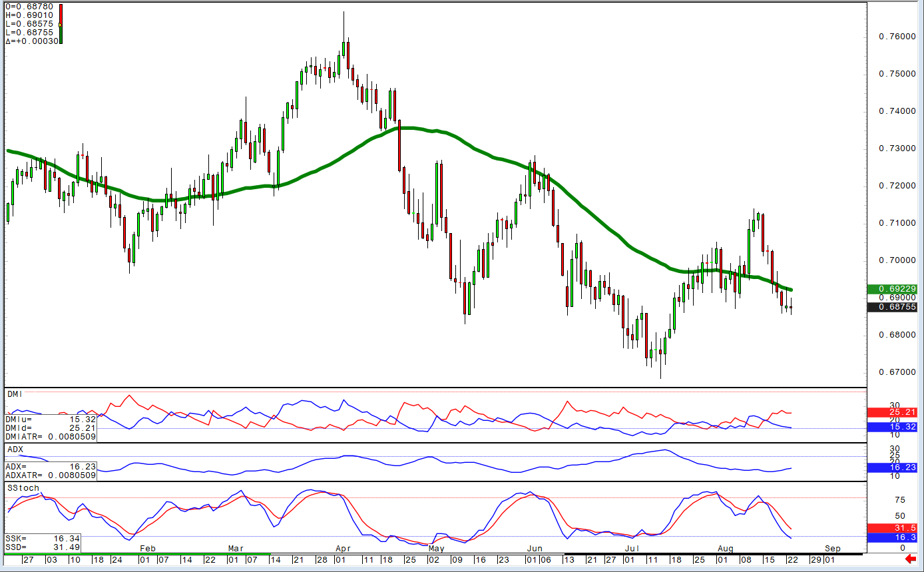Click the 0.72000 price axis label
Image resolution: width=924 pixels, height=572 pixels.
899,185
